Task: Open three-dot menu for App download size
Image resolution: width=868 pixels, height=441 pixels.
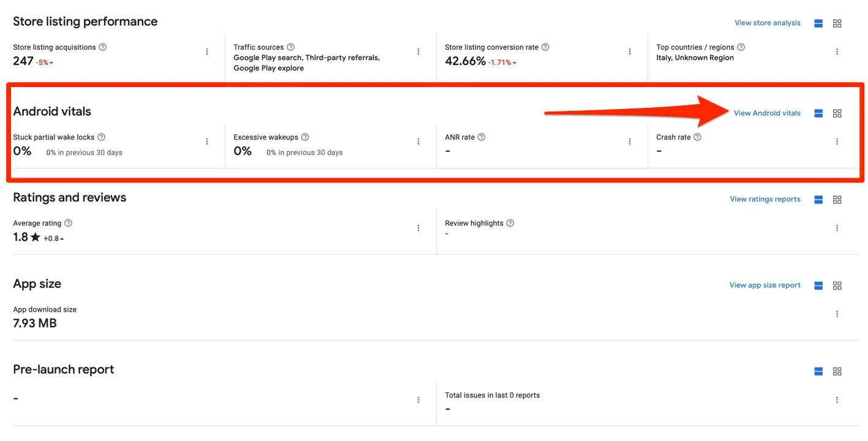Action: click(x=837, y=314)
